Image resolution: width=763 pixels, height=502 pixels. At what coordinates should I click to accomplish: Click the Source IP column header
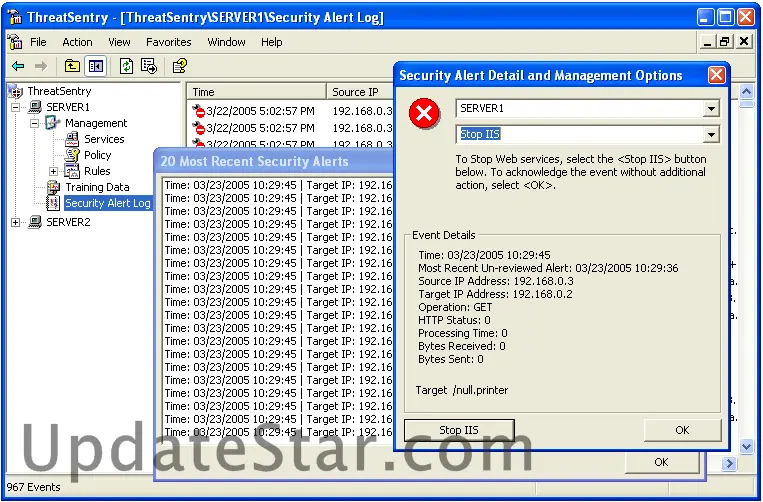(x=360, y=91)
